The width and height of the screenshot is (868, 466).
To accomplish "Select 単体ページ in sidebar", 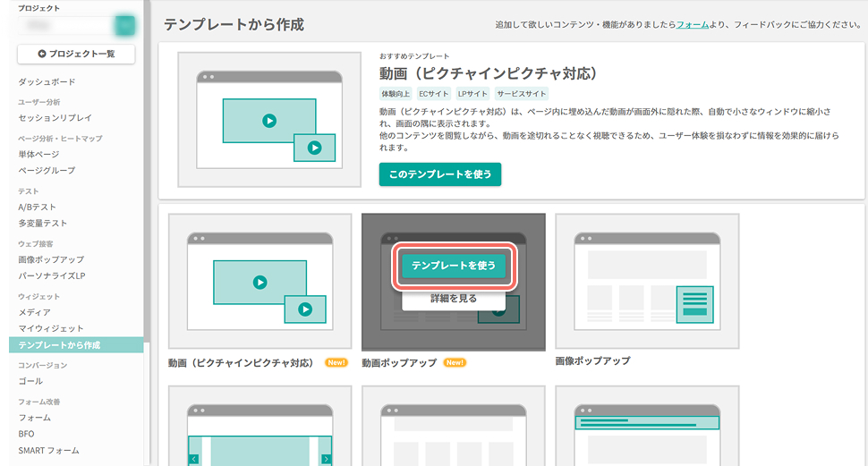I will [38, 155].
